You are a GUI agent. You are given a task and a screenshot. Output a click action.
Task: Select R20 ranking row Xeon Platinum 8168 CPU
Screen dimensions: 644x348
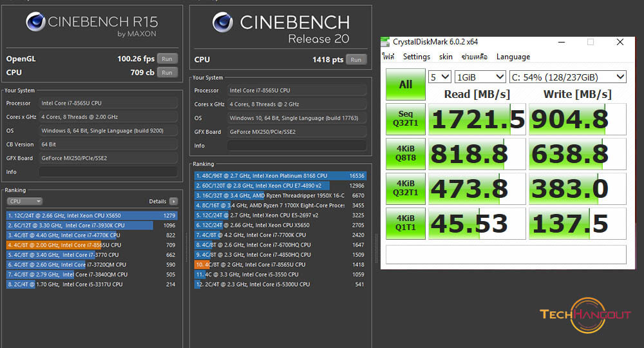tap(280, 175)
